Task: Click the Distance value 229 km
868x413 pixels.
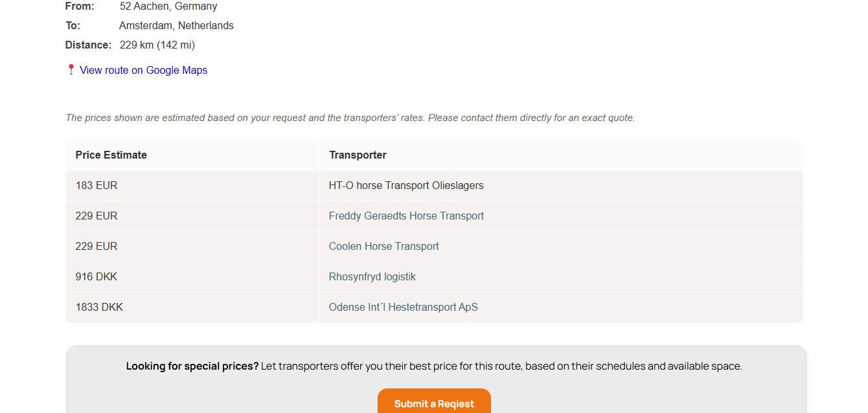Action: click(x=156, y=45)
